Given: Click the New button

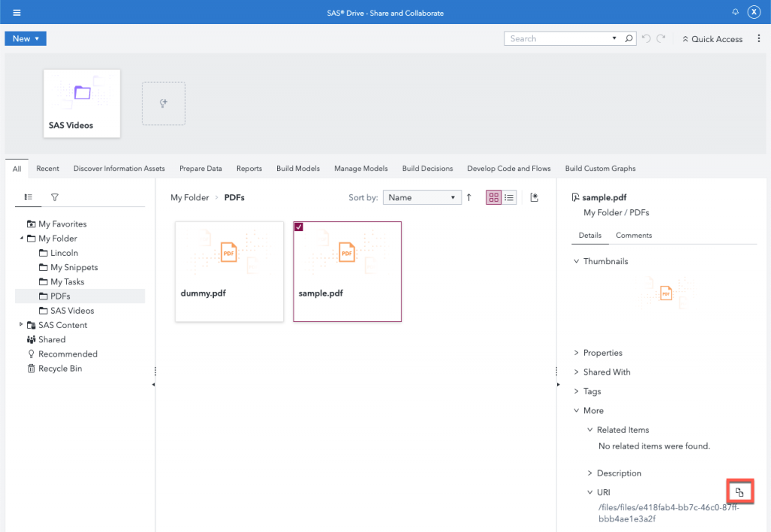Looking at the screenshot, I should coord(25,38).
